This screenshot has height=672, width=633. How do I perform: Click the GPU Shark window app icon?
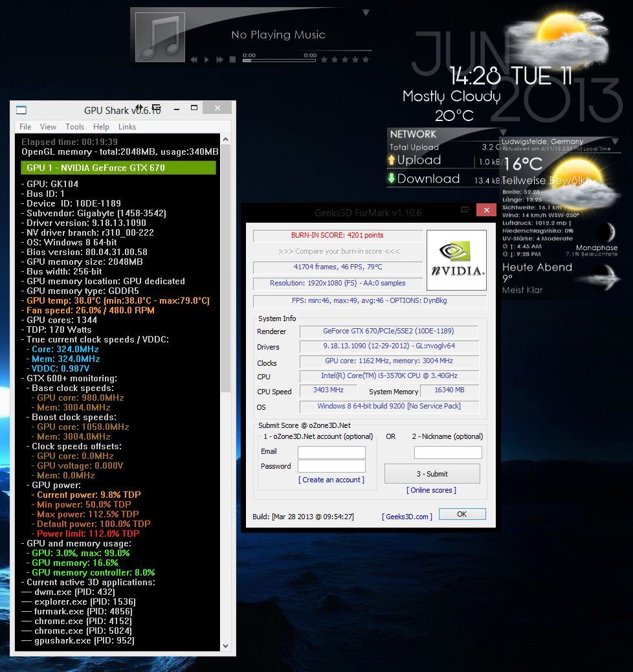pos(21,110)
